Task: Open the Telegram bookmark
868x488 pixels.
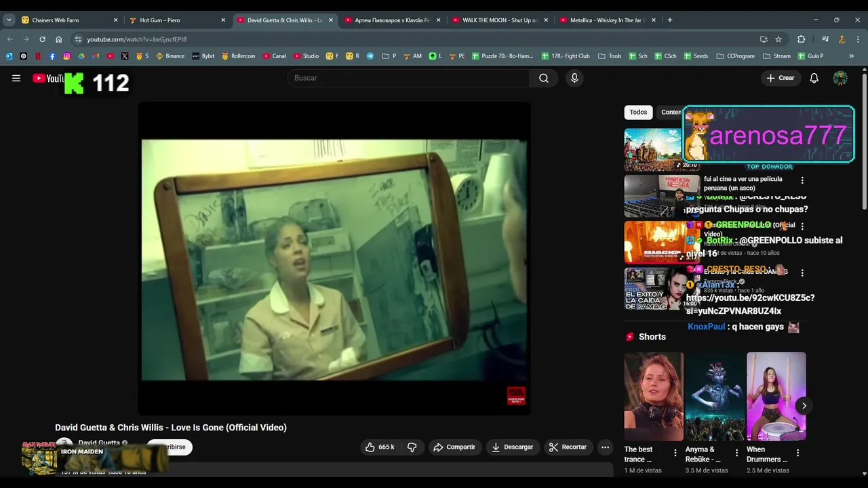Action: 370,56
